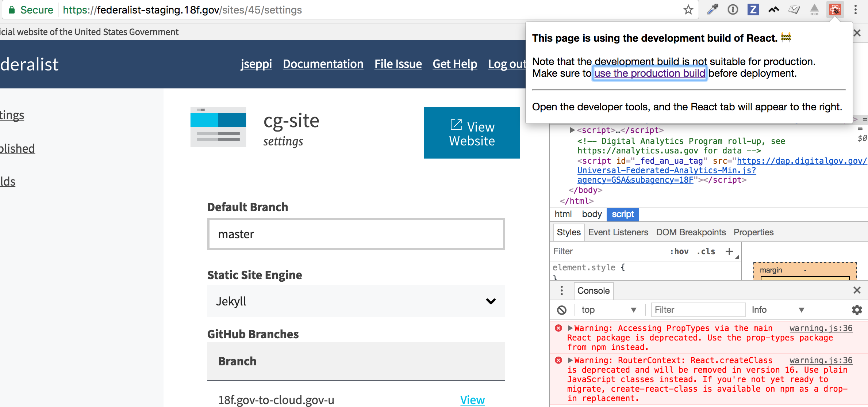Image resolution: width=868 pixels, height=407 pixels.
Task: Click the Secure site lock icon
Action: (12, 10)
